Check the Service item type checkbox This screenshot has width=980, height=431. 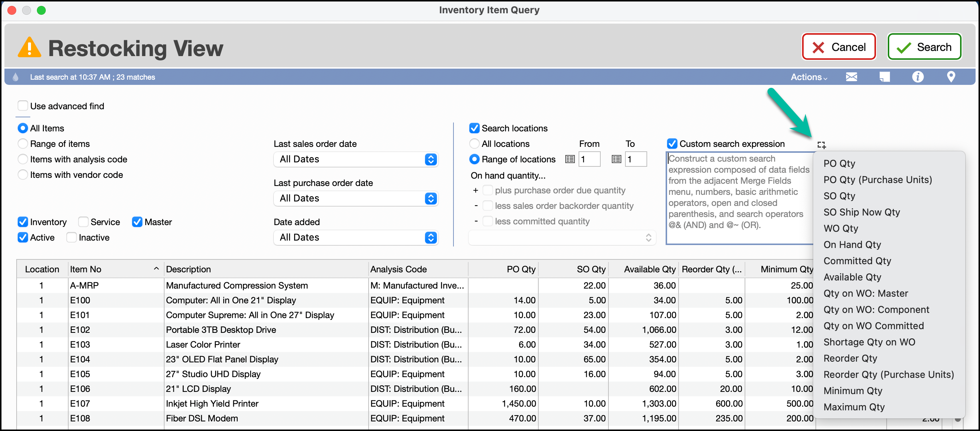83,222
